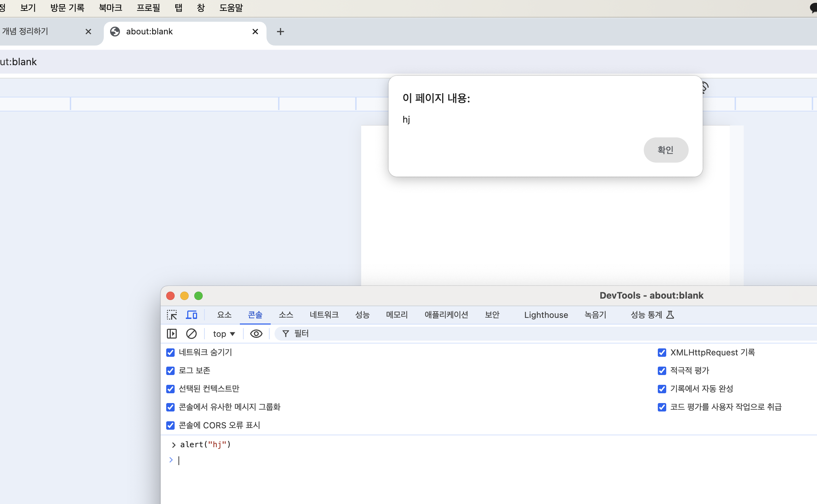Toggle 코드 평가를 사용자 작업으로 취급 checkbox
817x504 pixels.
click(x=662, y=407)
